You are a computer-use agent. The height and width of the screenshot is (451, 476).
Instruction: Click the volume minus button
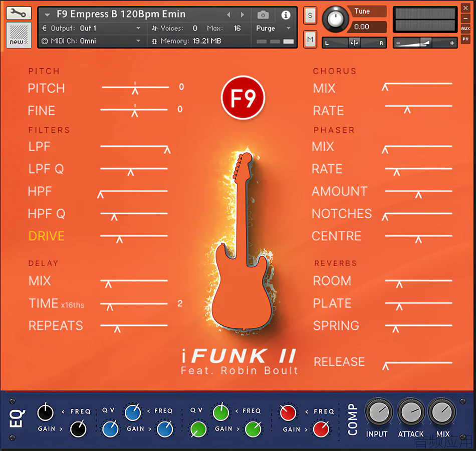click(x=398, y=43)
